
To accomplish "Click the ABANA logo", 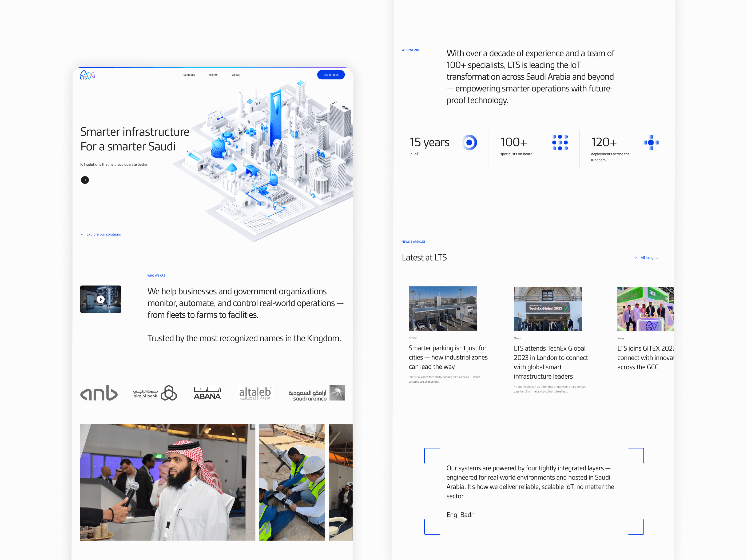I will click(x=207, y=393).
